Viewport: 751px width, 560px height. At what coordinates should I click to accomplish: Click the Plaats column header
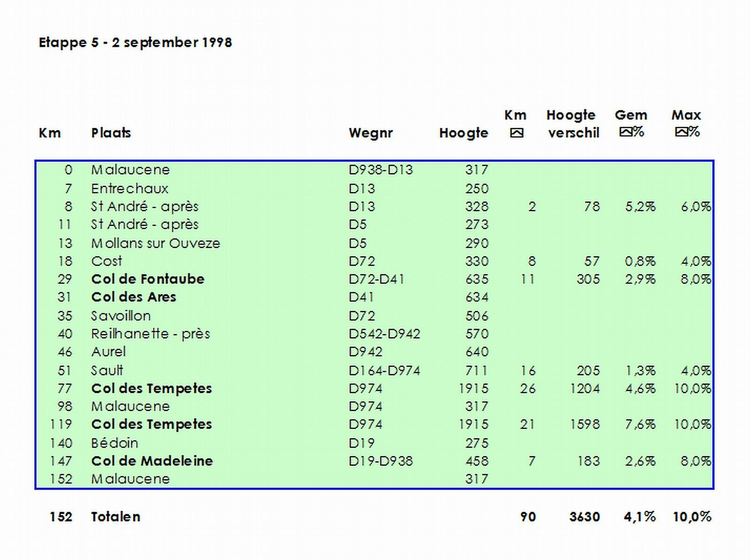click(x=111, y=133)
